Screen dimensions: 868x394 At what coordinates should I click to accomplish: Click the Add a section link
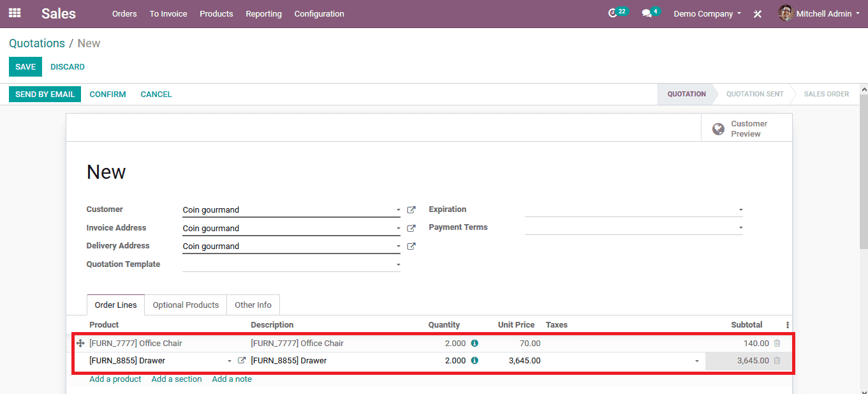(177, 379)
